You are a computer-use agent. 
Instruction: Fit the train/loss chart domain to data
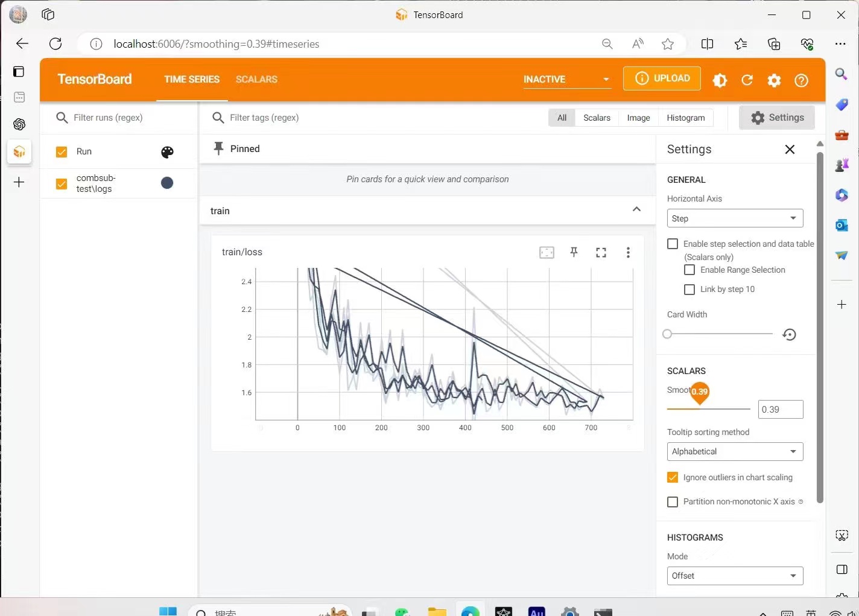click(x=547, y=253)
